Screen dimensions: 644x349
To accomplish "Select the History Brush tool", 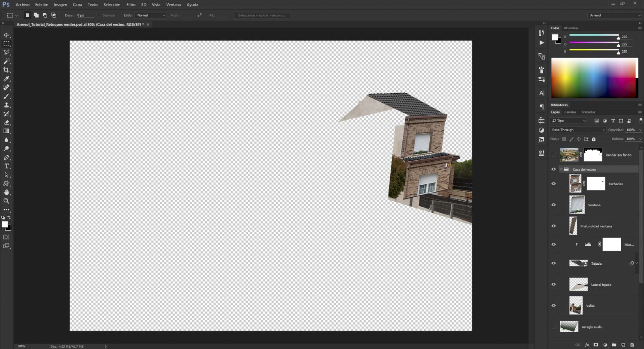I will point(6,113).
